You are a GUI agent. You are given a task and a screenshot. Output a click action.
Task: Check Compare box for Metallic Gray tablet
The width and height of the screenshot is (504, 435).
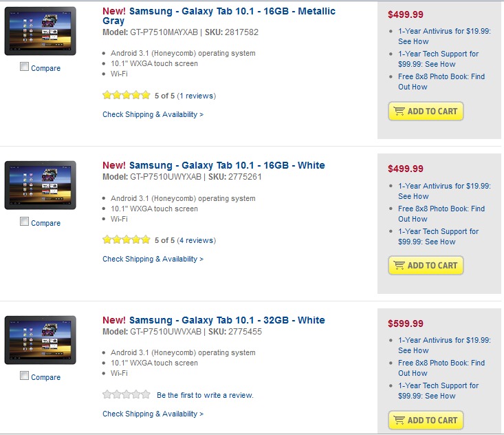tap(25, 67)
